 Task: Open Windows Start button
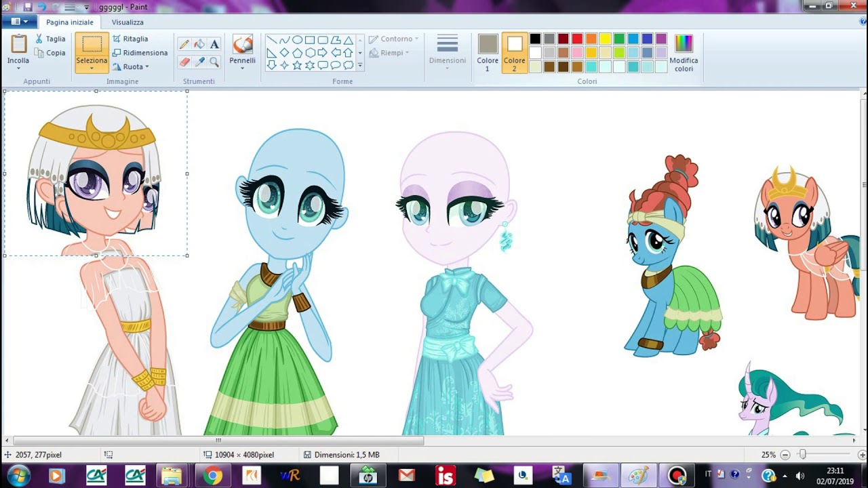[18, 475]
